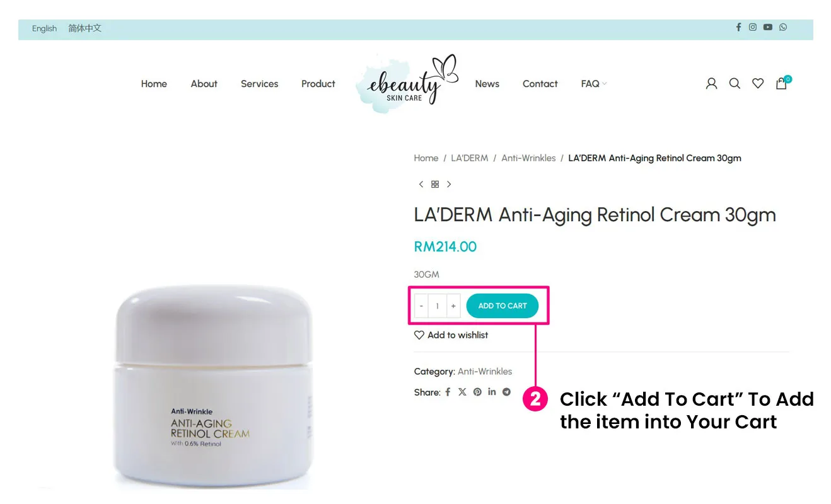
Task: Click the ADD TO CART button
Action: pos(502,306)
